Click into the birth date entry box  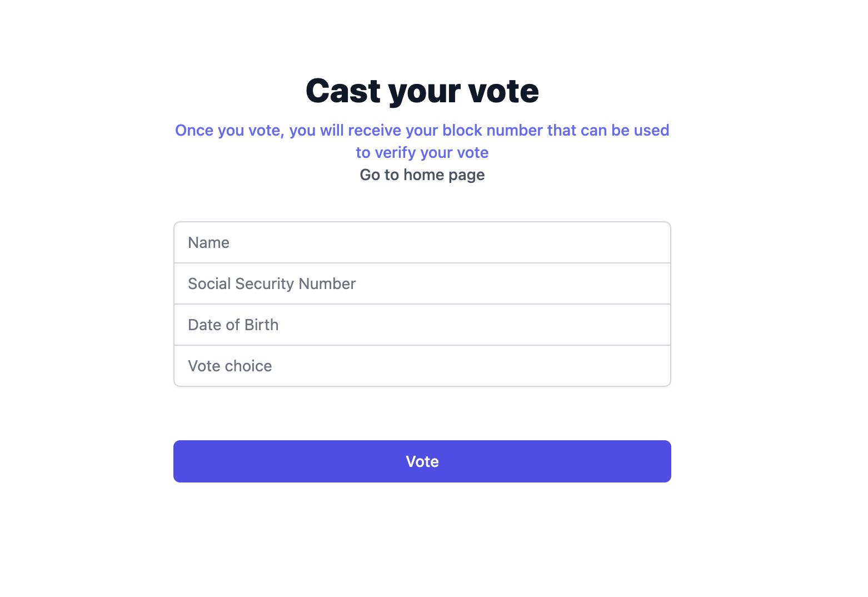tap(445, 325)
